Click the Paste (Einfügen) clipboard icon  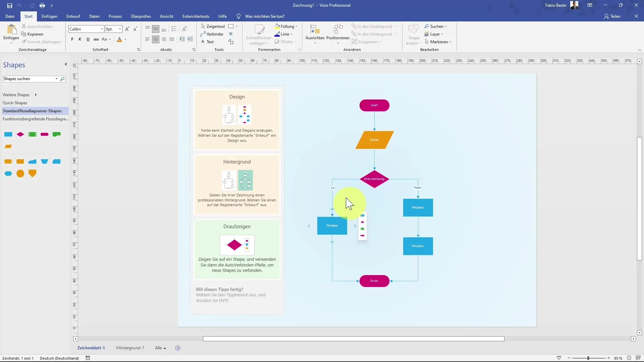[11, 30]
